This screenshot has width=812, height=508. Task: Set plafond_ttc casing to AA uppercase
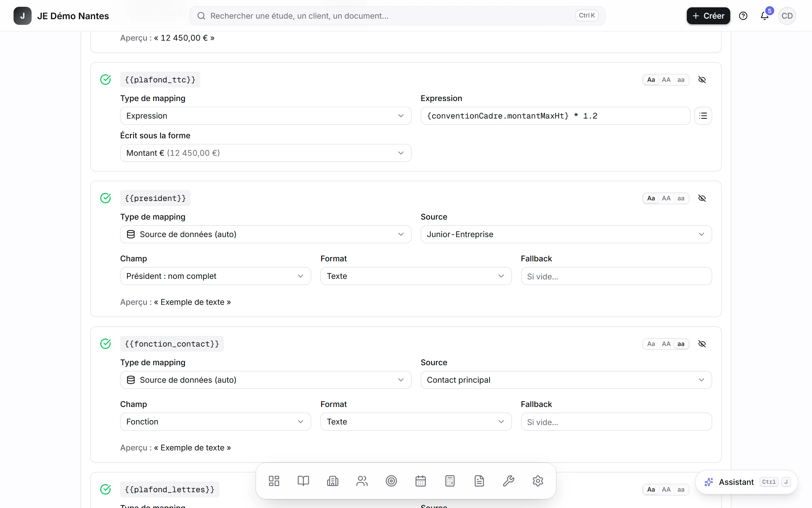pos(666,80)
